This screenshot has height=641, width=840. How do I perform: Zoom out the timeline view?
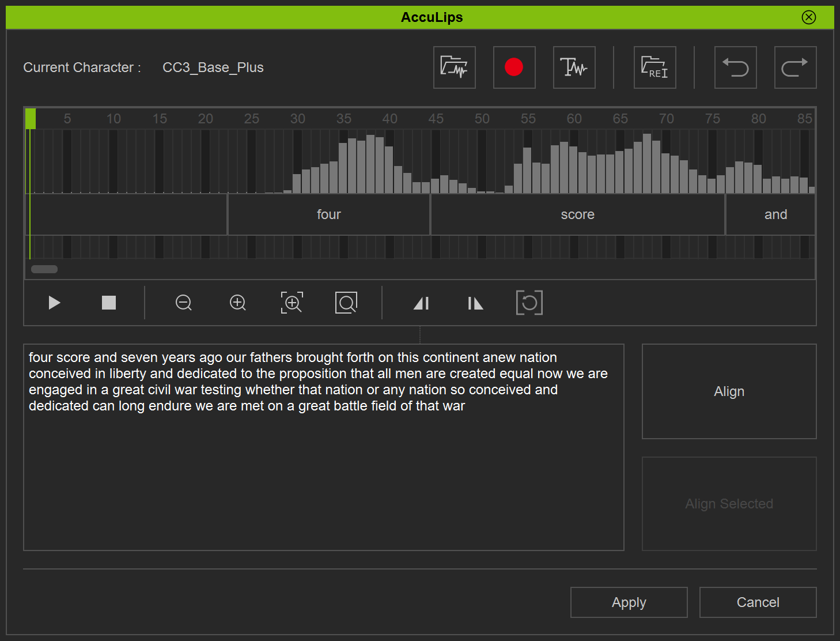coord(184,303)
